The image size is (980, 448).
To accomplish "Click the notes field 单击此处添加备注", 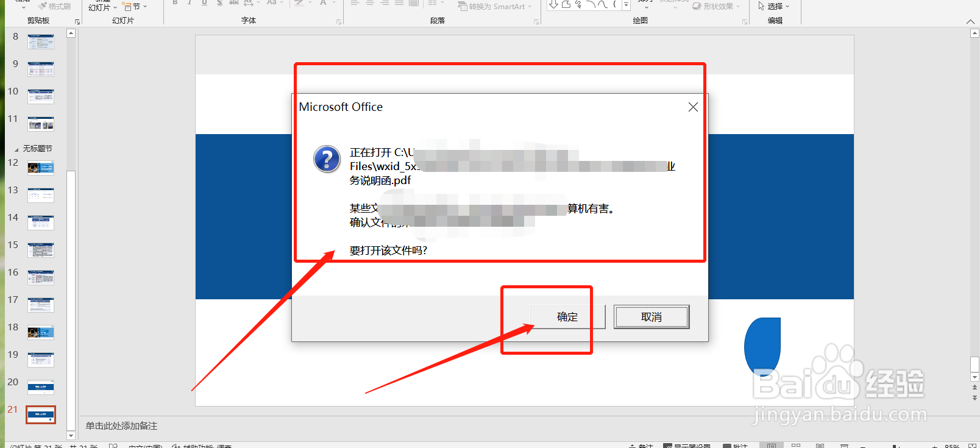I will click(121, 426).
